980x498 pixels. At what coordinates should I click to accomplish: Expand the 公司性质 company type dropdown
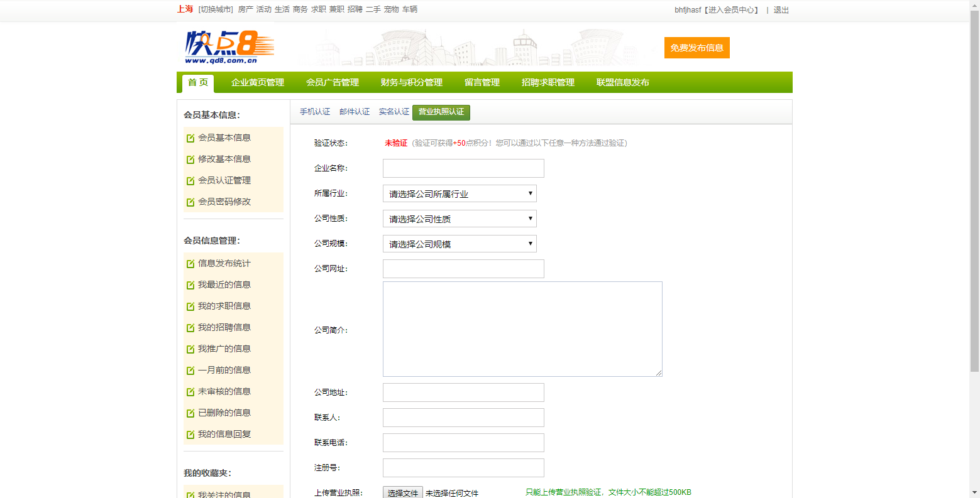(x=459, y=219)
